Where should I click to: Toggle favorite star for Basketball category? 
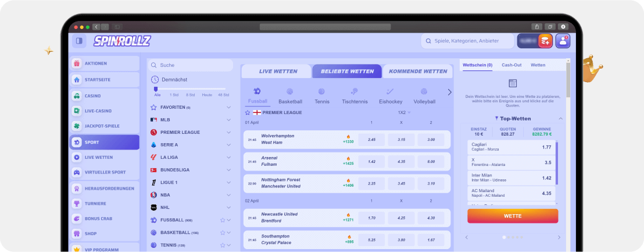222,233
